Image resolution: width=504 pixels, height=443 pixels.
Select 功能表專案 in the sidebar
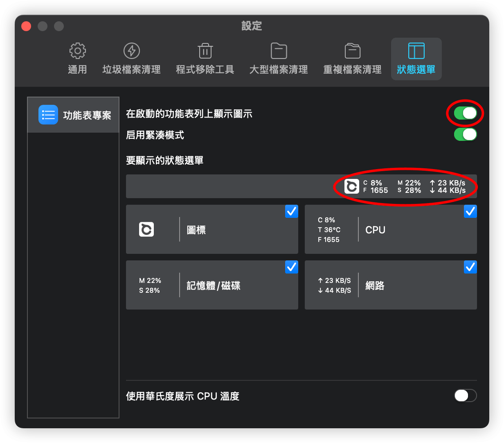pyautogui.click(x=73, y=115)
